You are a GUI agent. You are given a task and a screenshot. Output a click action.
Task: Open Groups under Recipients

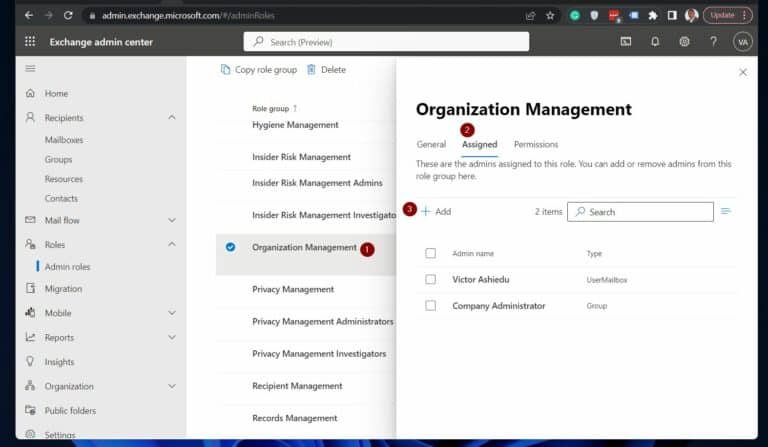(x=58, y=160)
